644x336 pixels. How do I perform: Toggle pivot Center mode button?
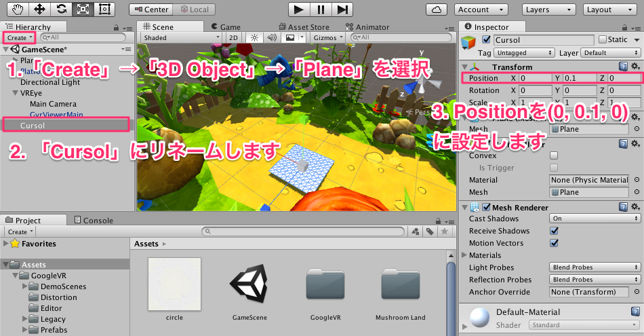(x=151, y=10)
